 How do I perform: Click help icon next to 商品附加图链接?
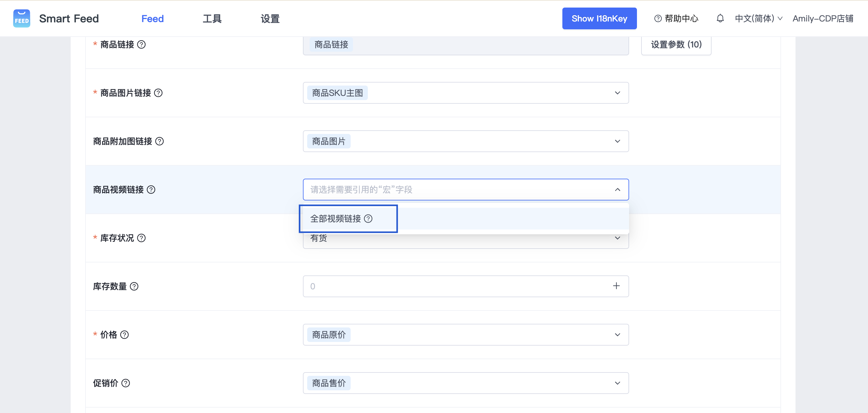pos(160,141)
